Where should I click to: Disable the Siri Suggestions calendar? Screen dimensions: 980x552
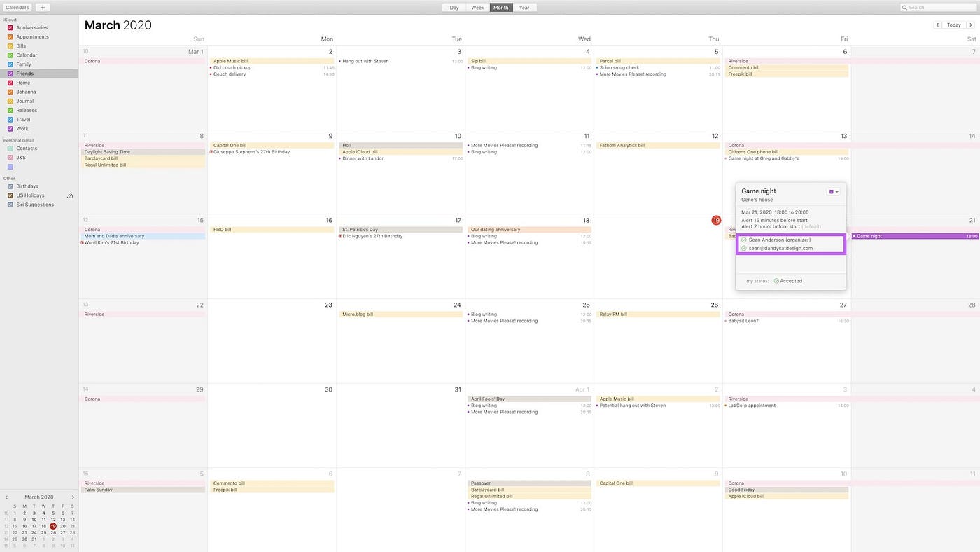pyautogui.click(x=10, y=205)
